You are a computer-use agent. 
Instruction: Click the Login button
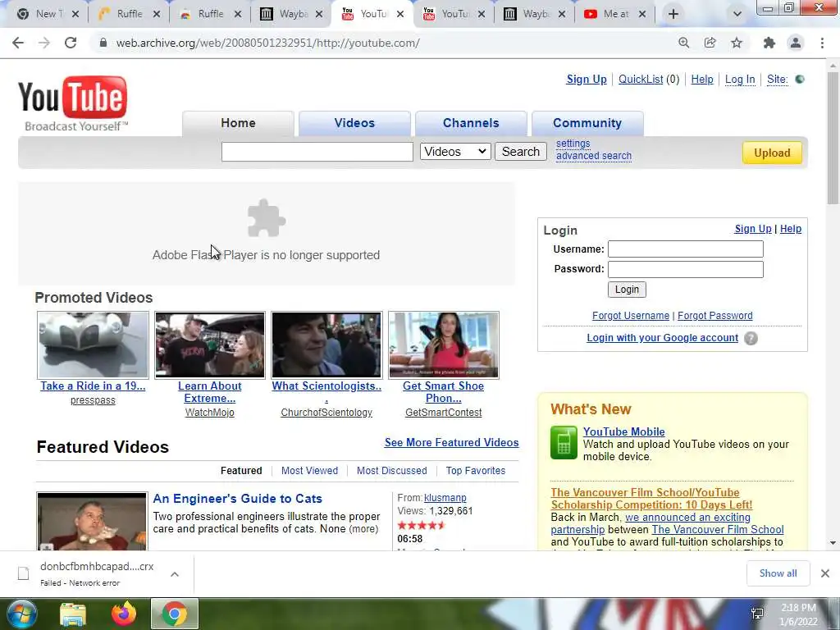pos(627,290)
